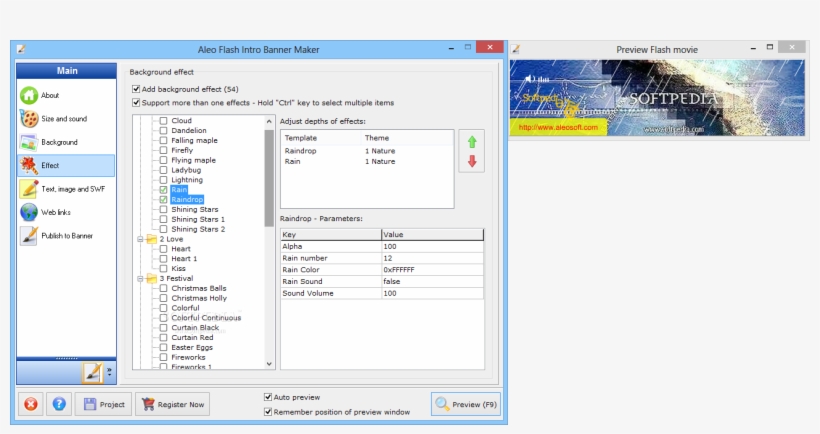Move selected effect down with red arrow
The image size is (820, 434).
[472, 161]
